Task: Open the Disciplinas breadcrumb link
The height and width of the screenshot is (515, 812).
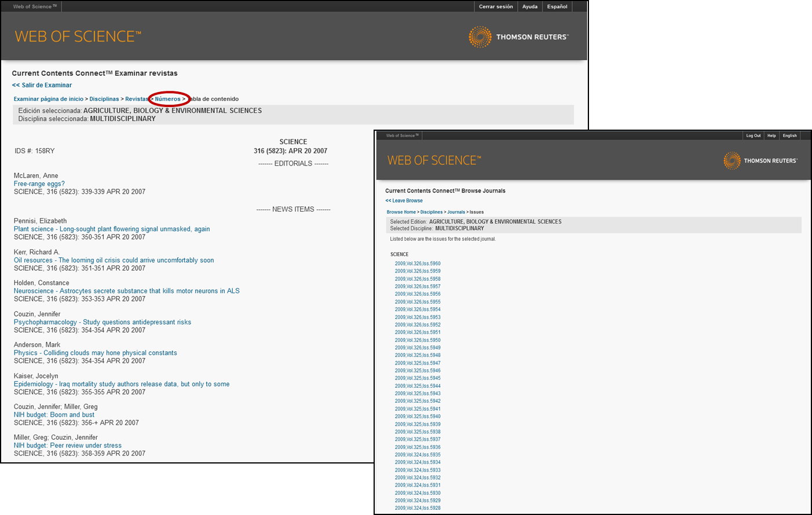Action: (x=104, y=99)
